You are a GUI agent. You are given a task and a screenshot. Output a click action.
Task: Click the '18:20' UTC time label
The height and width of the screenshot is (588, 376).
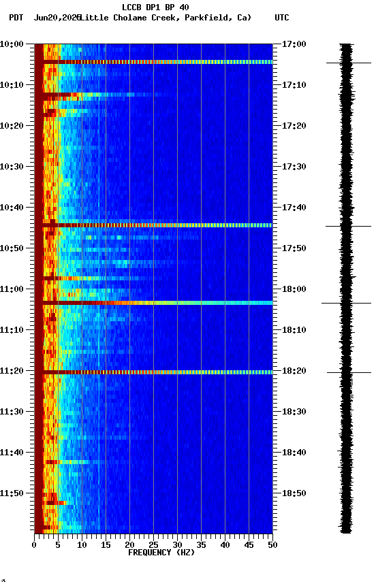point(294,371)
